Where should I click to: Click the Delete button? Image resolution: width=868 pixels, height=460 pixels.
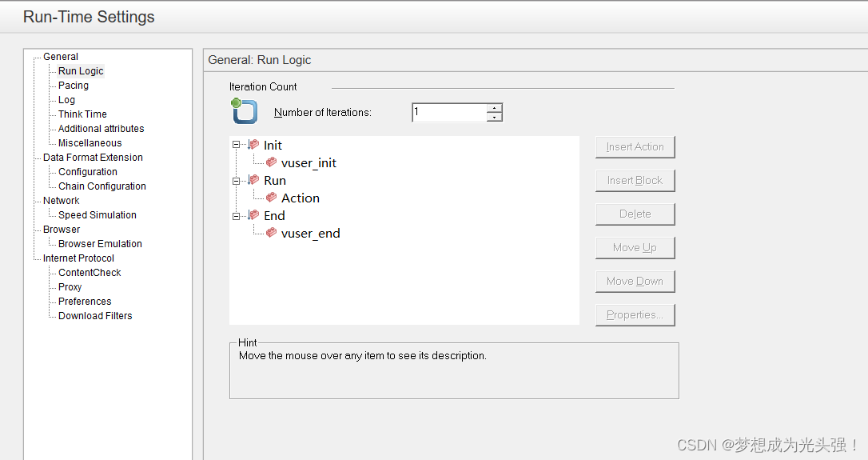(x=635, y=214)
